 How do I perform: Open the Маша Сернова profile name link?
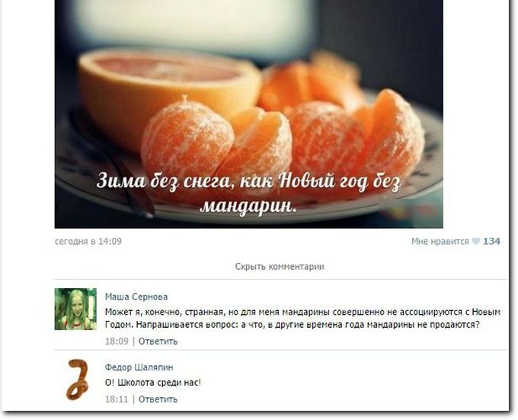[x=136, y=297]
